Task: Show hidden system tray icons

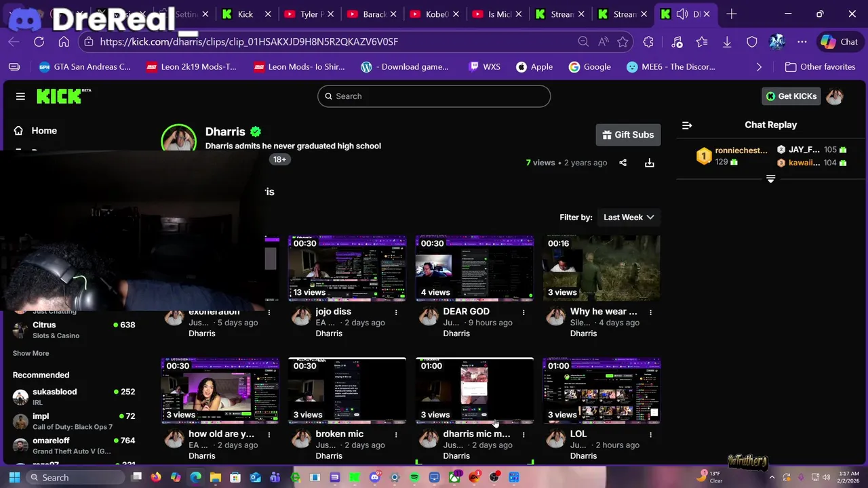Action: click(x=772, y=477)
